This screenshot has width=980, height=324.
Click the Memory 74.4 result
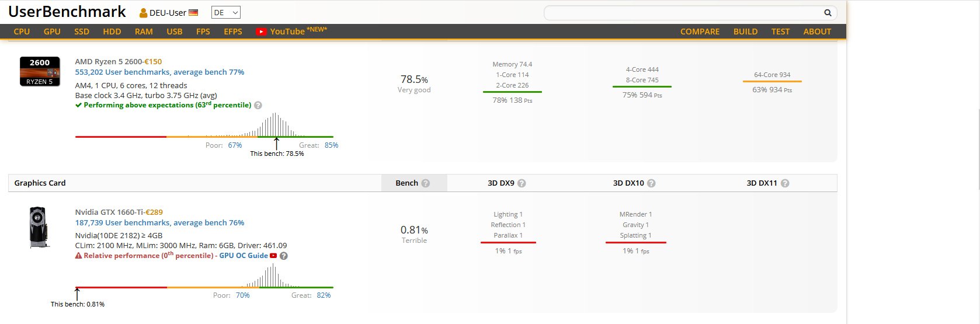(x=512, y=64)
